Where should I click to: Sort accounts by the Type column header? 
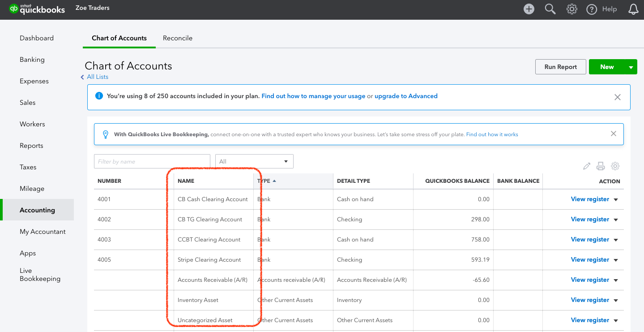click(264, 181)
